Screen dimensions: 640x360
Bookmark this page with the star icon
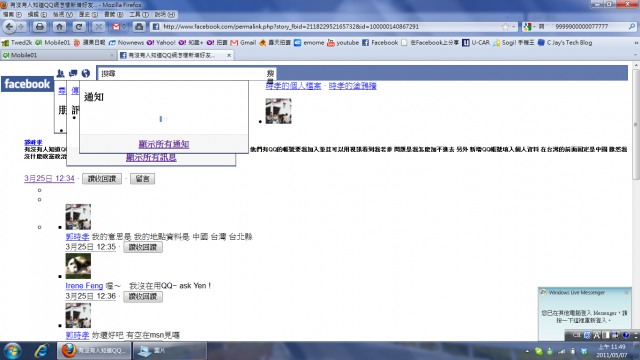coord(505,27)
